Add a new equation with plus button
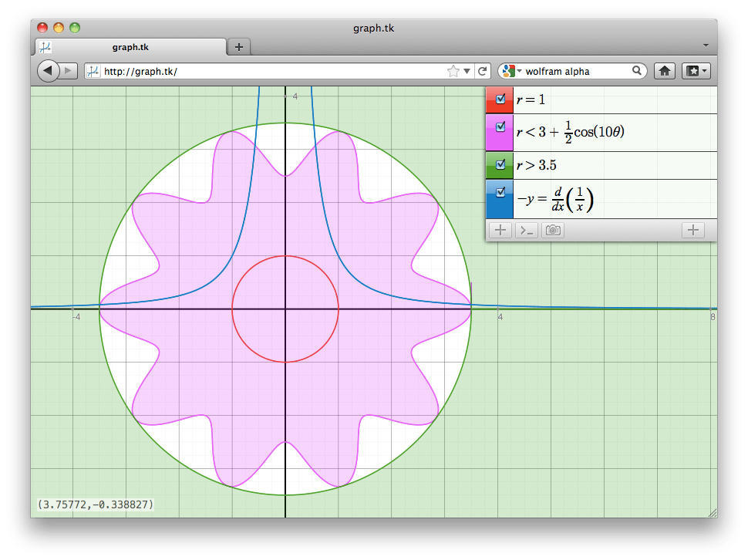This screenshot has width=748, height=560. pyautogui.click(x=500, y=231)
